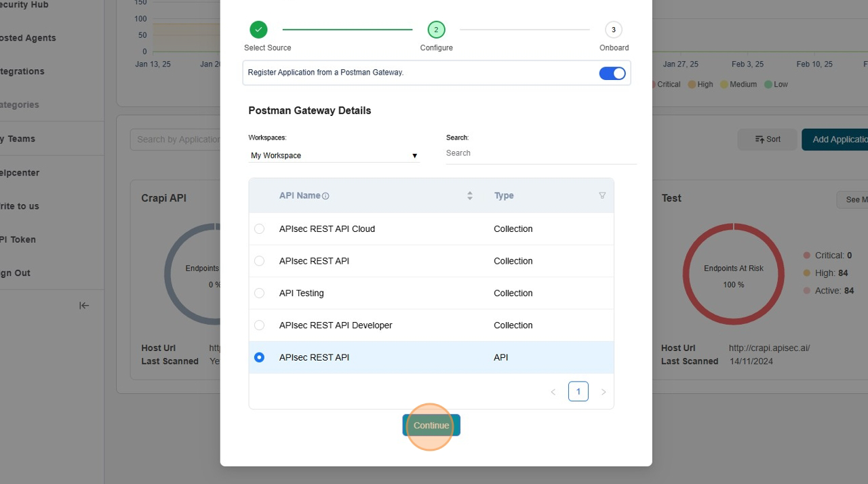Click the API Name info icon
This screenshot has width=868, height=484.
(325, 197)
